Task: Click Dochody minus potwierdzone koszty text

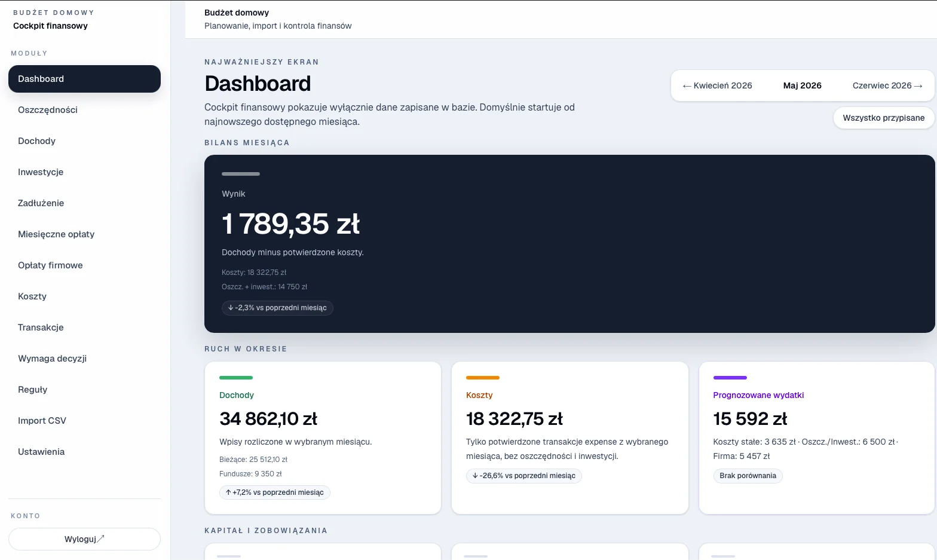Action: 293,252
